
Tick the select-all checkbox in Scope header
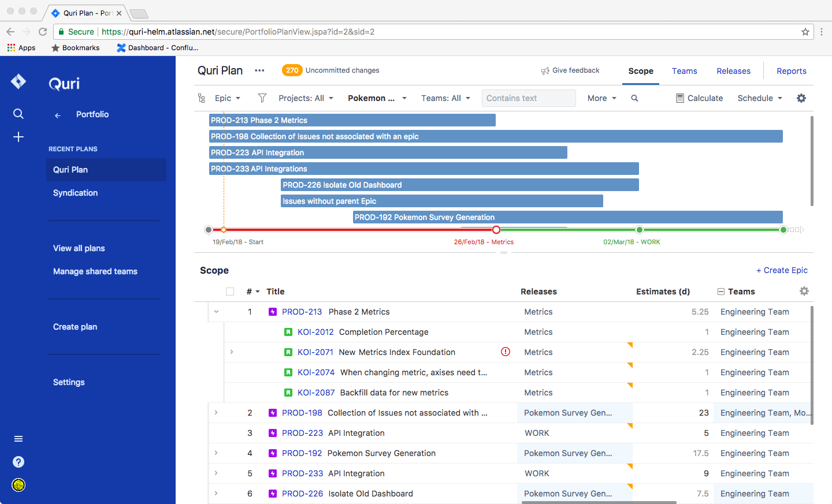coord(230,292)
